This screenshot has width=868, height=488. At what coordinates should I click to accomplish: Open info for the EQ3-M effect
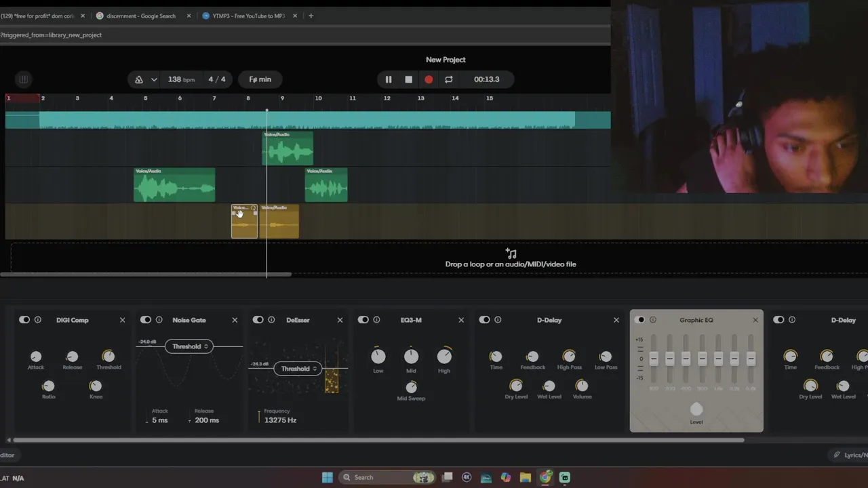(x=376, y=320)
